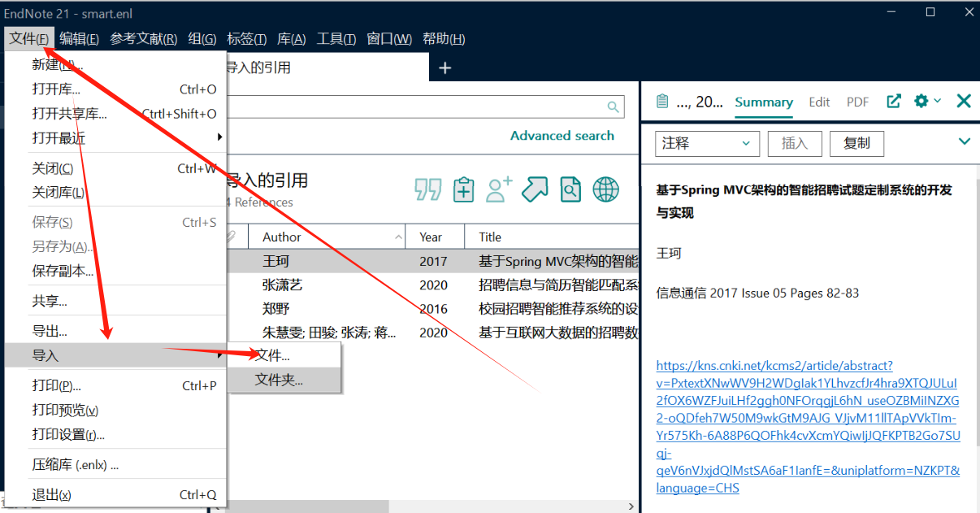The image size is (980, 513).
Task: Open the gear settings dropdown
Action: tap(927, 101)
